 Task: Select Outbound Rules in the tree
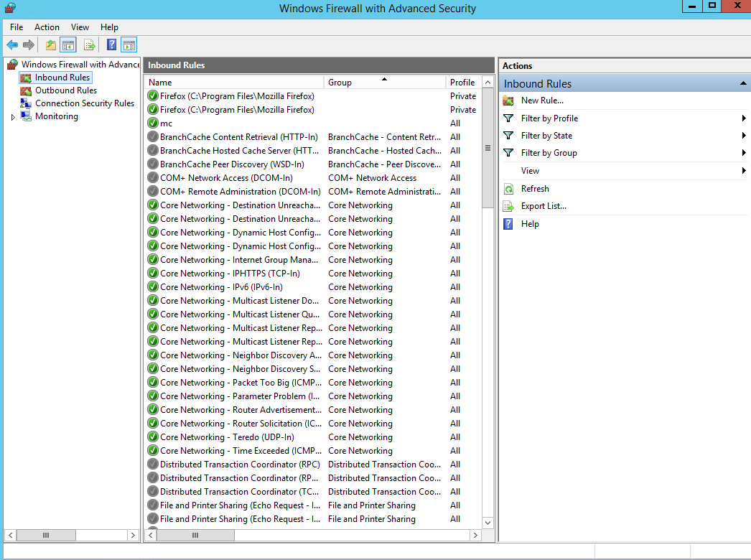click(65, 90)
